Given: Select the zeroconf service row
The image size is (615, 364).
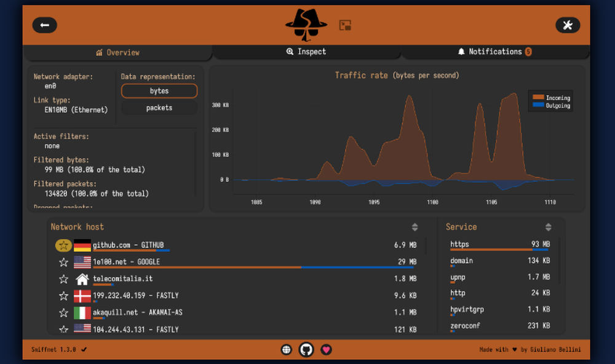Looking at the screenshot, I should (x=499, y=326).
